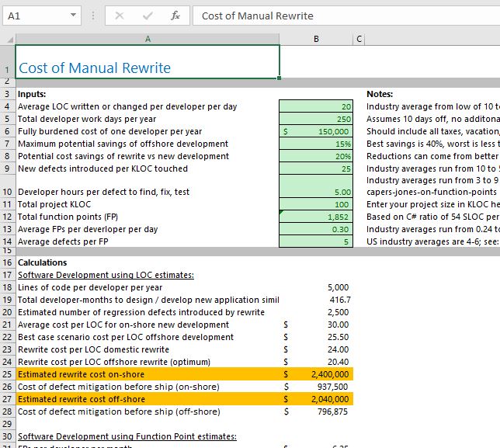
Task: Select the 20% rewrite savings cell
Action: (x=316, y=156)
